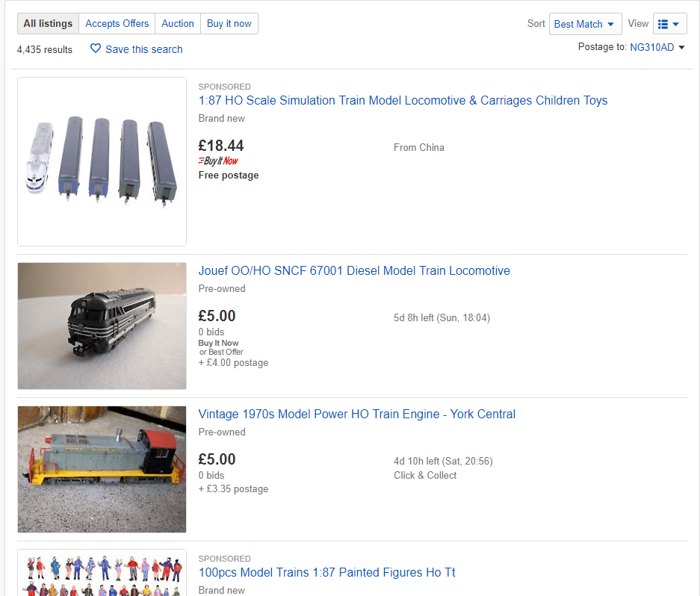Image resolution: width=700 pixels, height=596 pixels.
Task: Open York Central engine thumbnail
Action: pos(102,469)
